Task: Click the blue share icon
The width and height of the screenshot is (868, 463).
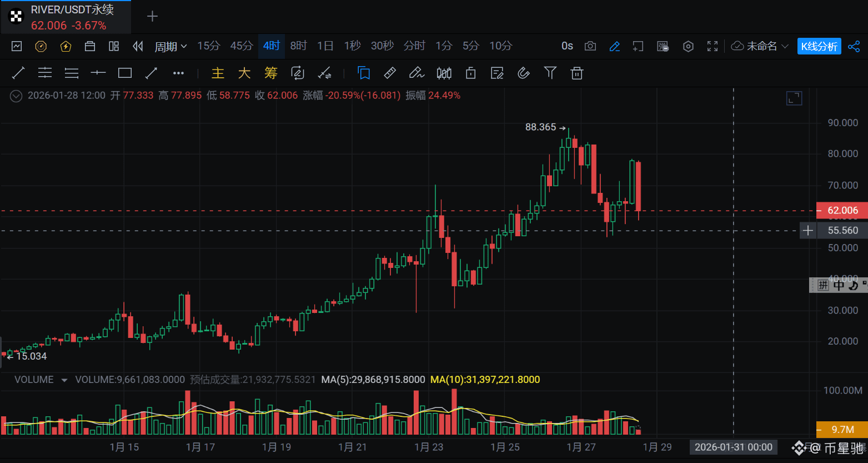Action: point(854,46)
